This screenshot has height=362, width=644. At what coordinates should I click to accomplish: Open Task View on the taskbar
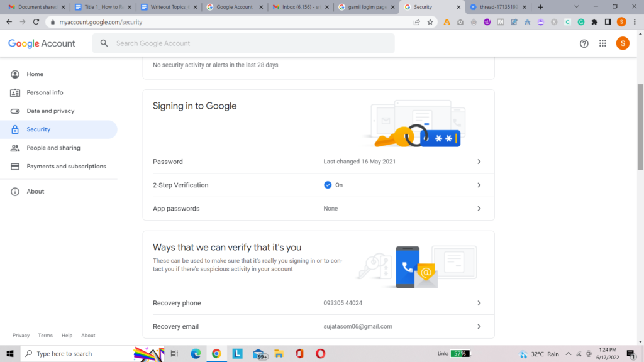coord(174,353)
